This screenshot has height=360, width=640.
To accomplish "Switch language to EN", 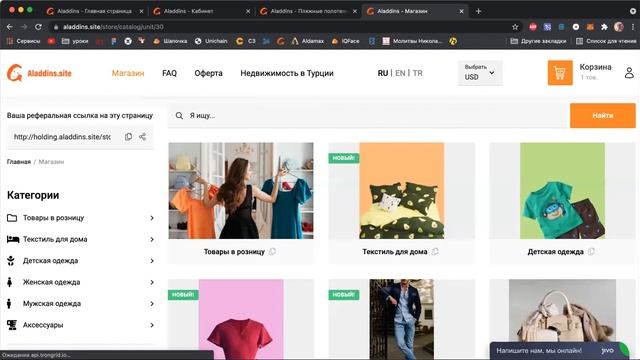I will coord(400,73).
